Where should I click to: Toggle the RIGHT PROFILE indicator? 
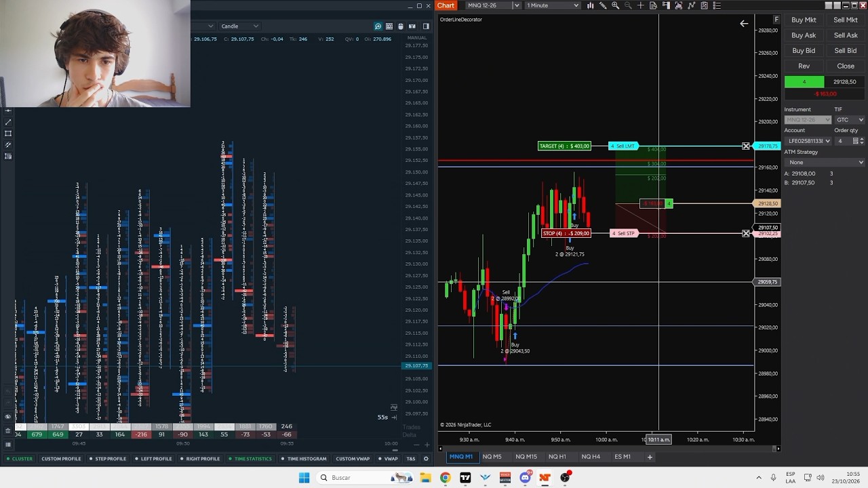200,459
